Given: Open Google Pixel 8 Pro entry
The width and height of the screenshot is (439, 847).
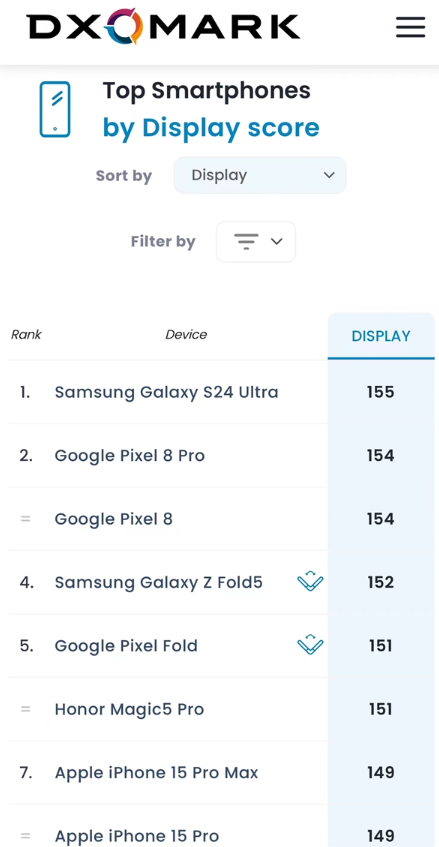Looking at the screenshot, I should [130, 455].
